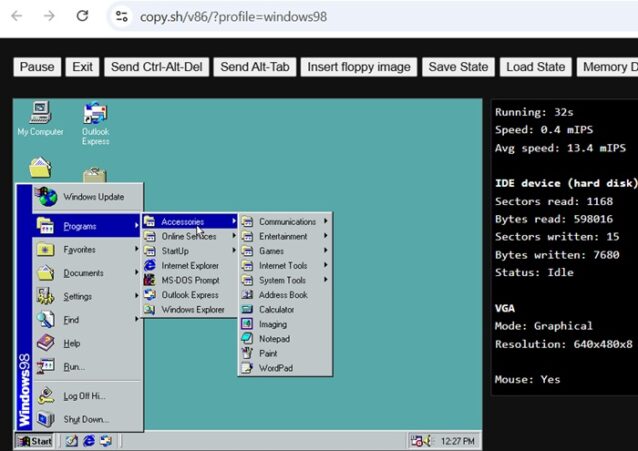Click Send Alt-Tab button

(255, 67)
